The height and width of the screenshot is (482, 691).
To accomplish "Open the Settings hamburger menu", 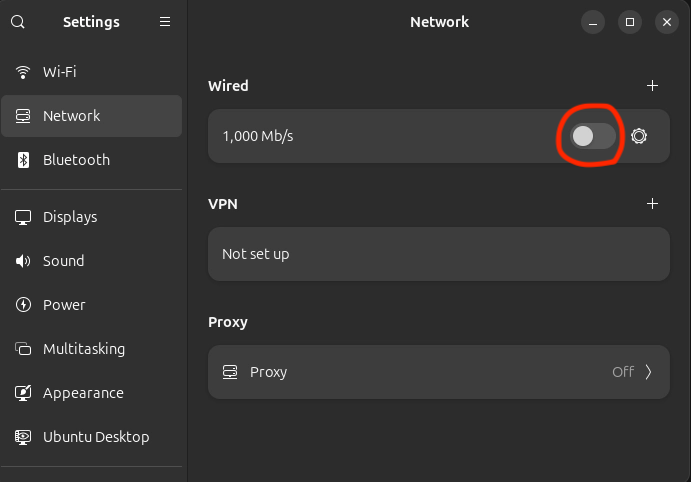I will coord(165,22).
